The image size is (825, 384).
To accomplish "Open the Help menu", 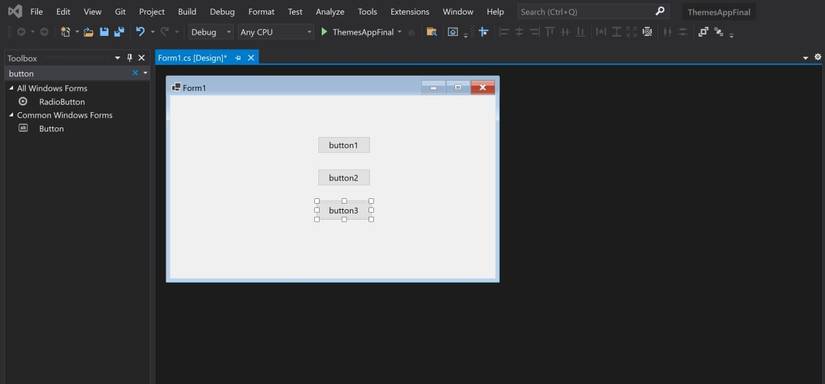I will [x=495, y=12].
